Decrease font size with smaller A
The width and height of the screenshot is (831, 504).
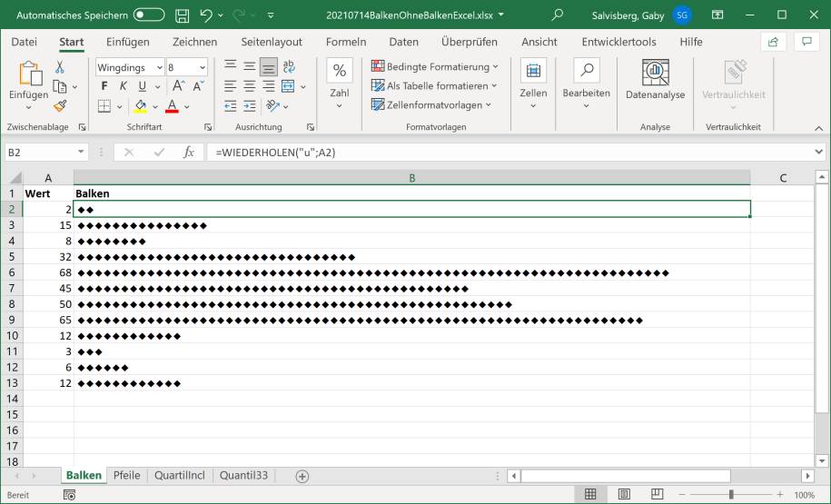click(198, 86)
